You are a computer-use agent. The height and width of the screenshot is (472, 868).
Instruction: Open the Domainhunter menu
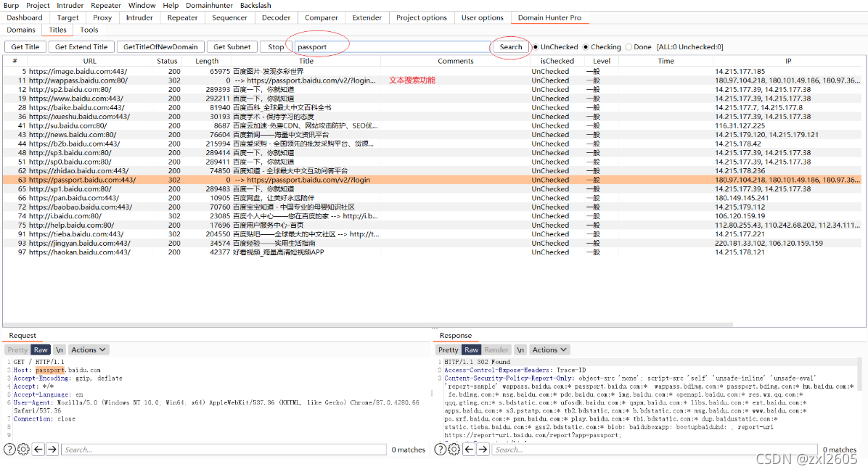pos(210,5)
